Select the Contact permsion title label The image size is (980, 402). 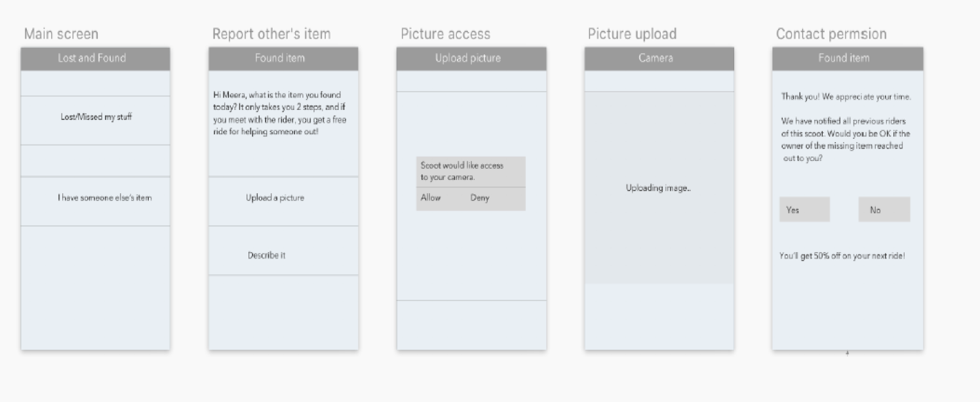pos(831,34)
